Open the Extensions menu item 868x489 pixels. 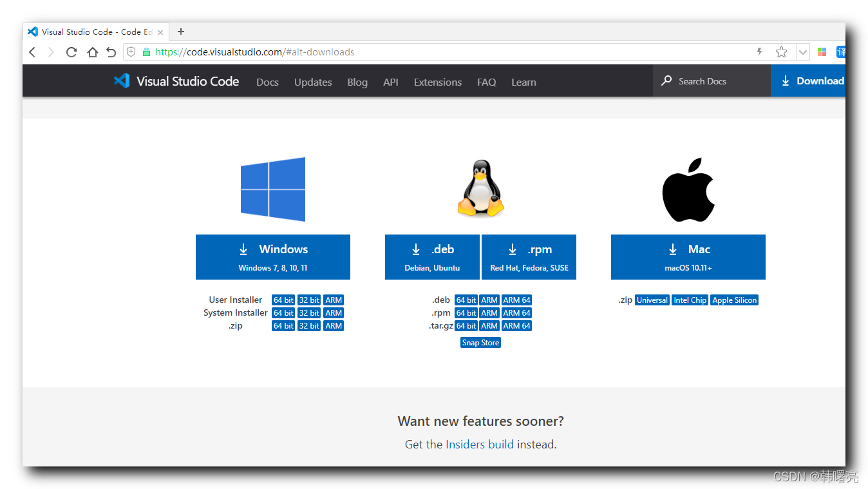click(x=438, y=82)
